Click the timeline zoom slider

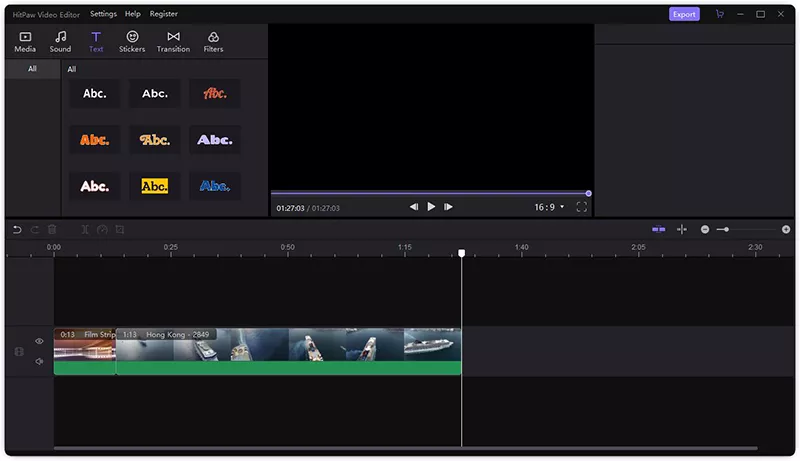[x=747, y=229]
